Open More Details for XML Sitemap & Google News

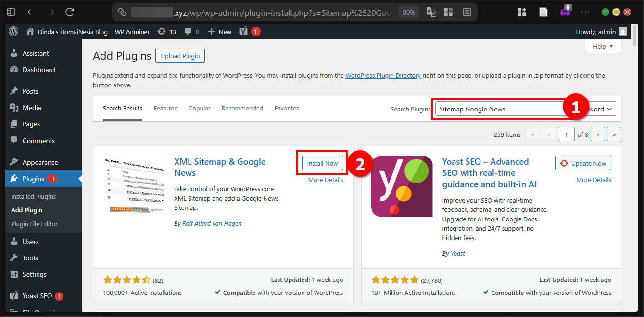[x=326, y=180]
